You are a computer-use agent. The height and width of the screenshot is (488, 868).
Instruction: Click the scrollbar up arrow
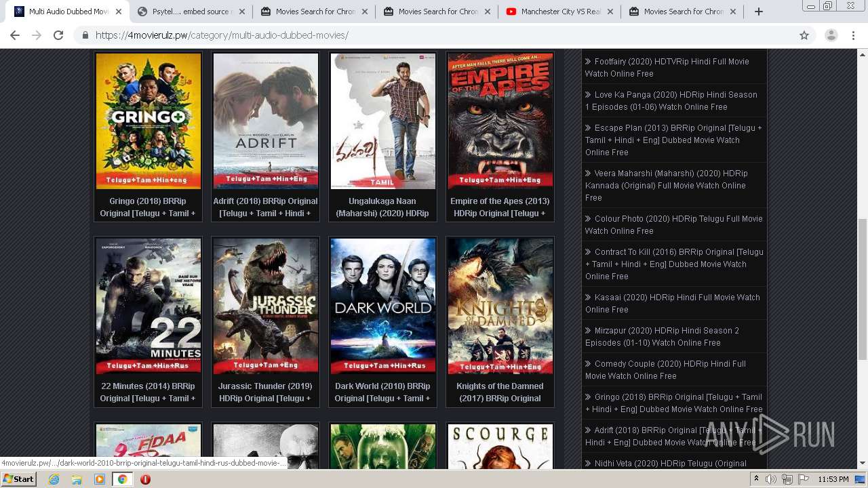[862, 54]
